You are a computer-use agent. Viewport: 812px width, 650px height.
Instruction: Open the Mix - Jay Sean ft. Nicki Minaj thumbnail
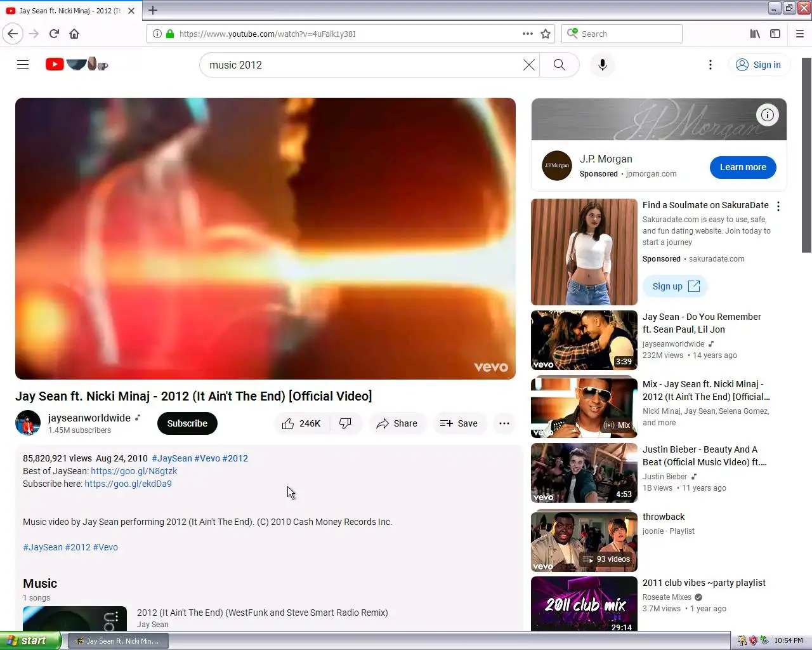tap(584, 408)
